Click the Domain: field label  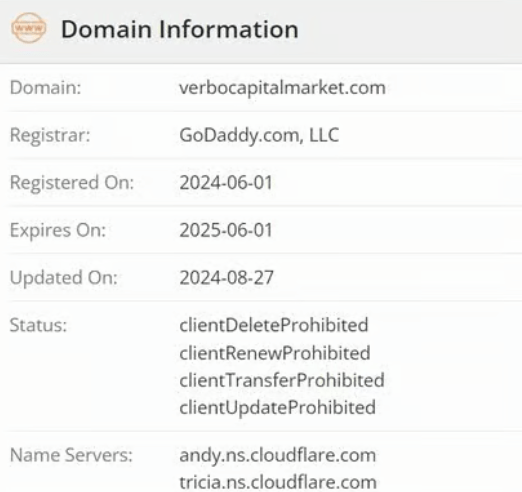pyautogui.click(x=46, y=88)
